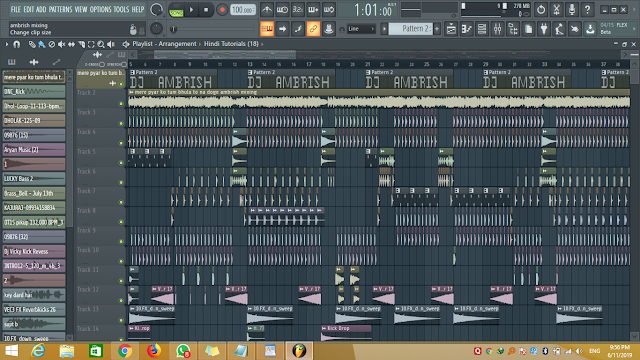
Task: Open the channel rack
Action: click(x=482, y=29)
